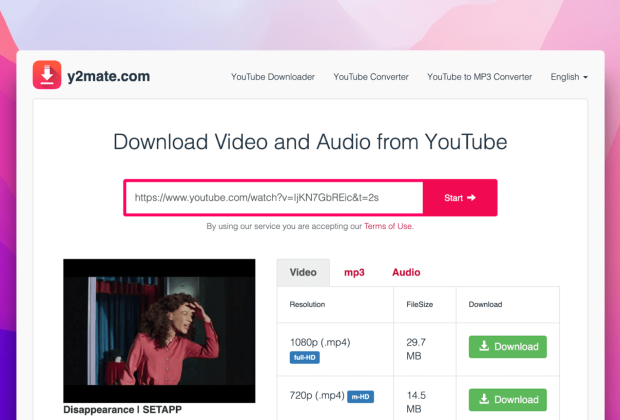Download the 720p (.mp4) video
Viewport: 620px width, 420px height.
click(508, 400)
